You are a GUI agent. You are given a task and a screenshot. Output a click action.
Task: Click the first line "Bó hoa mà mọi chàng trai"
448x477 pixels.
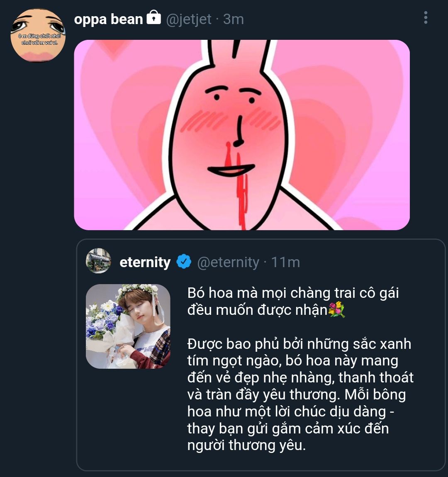tap(293, 293)
